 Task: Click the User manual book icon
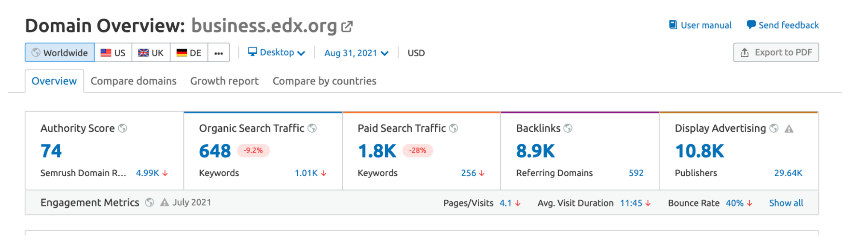[x=673, y=25]
